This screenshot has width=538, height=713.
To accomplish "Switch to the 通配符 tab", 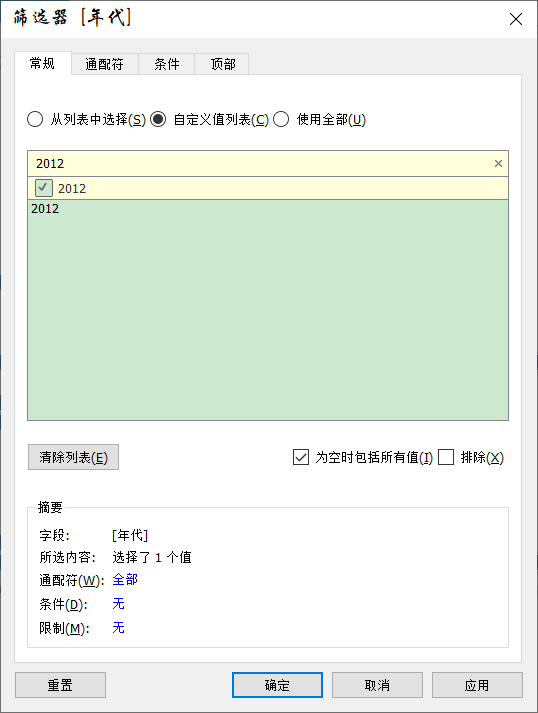I will click(105, 64).
